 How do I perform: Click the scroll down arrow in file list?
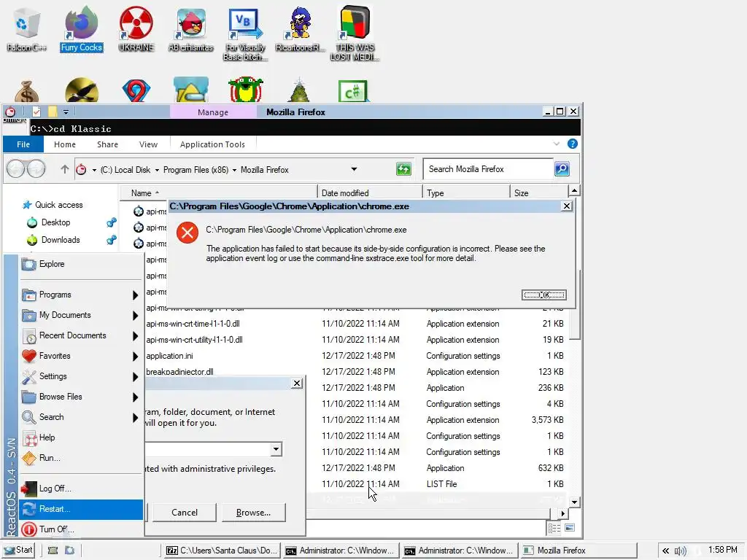coord(575,502)
